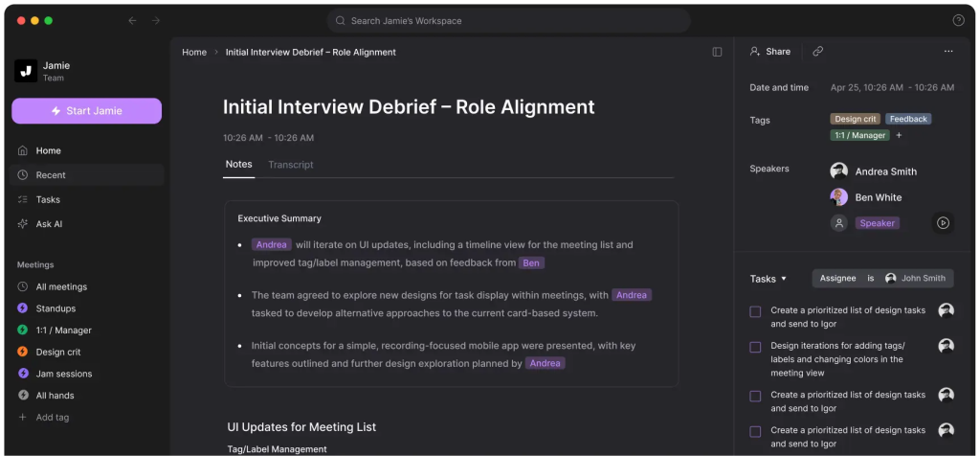Go back using the left arrow
The image size is (980, 456).
coord(132,20)
